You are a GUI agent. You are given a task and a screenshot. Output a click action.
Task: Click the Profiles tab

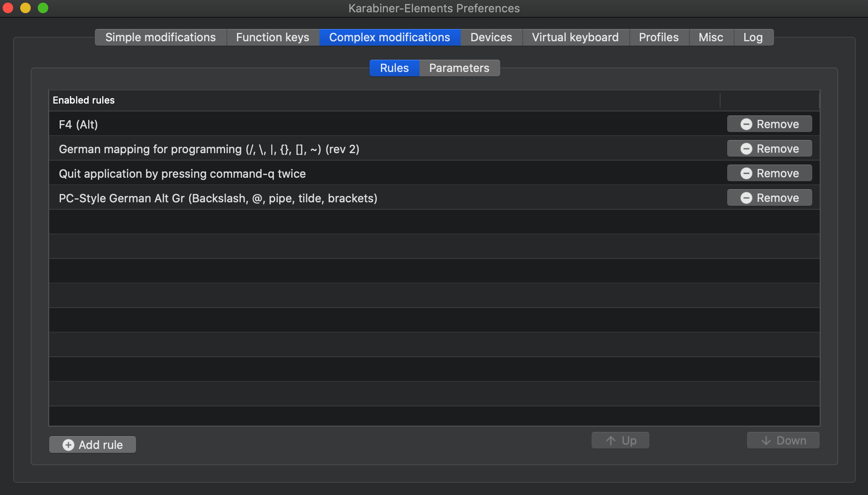[x=659, y=37]
